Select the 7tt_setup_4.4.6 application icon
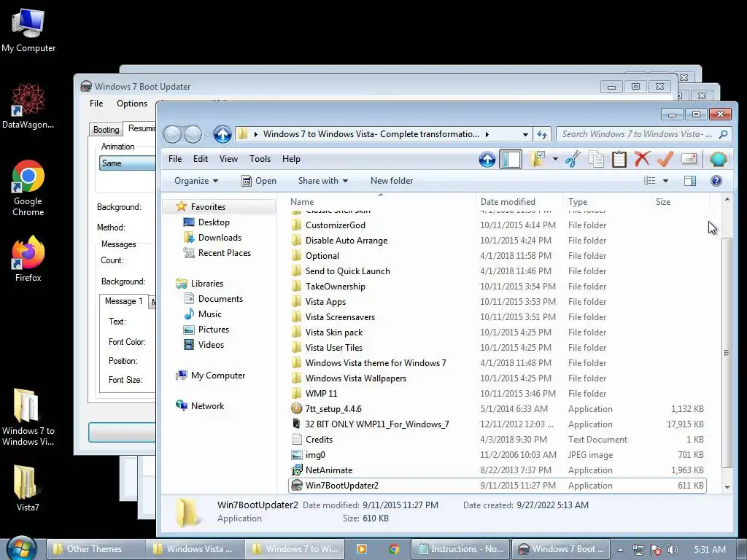Image resolution: width=747 pixels, height=560 pixels. click(296, 408)
